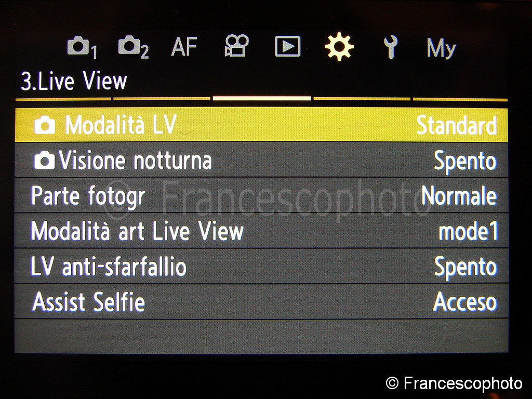Open the Shooting Menu 2 camera icon
The height and width of the screenshot is (399, 532).
pyautogui.click(x=134, y=47)
